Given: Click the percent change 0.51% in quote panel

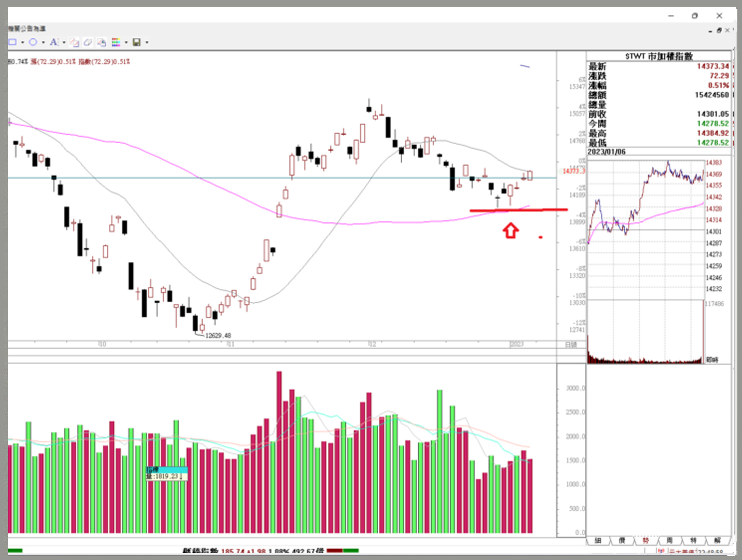Looking at the screenshot, I should 719,85.
